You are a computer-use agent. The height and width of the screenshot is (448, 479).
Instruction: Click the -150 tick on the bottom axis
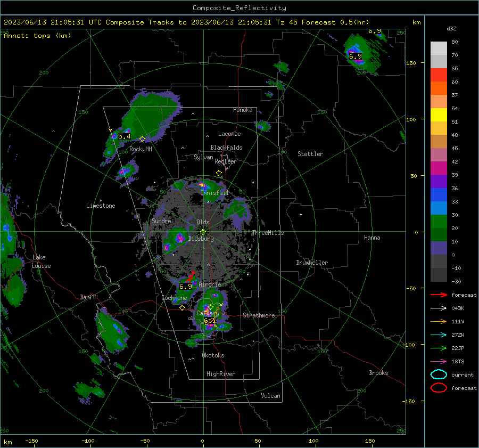point(31,441)
